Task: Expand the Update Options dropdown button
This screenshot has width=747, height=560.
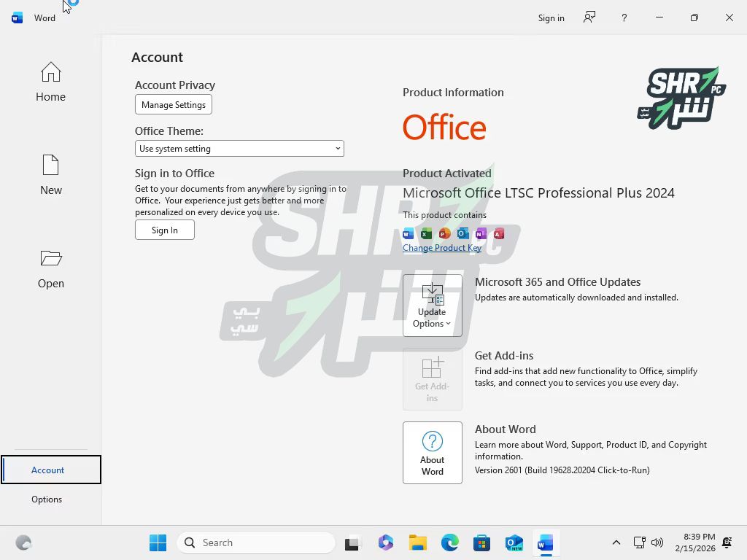Action: click(432, 306)
